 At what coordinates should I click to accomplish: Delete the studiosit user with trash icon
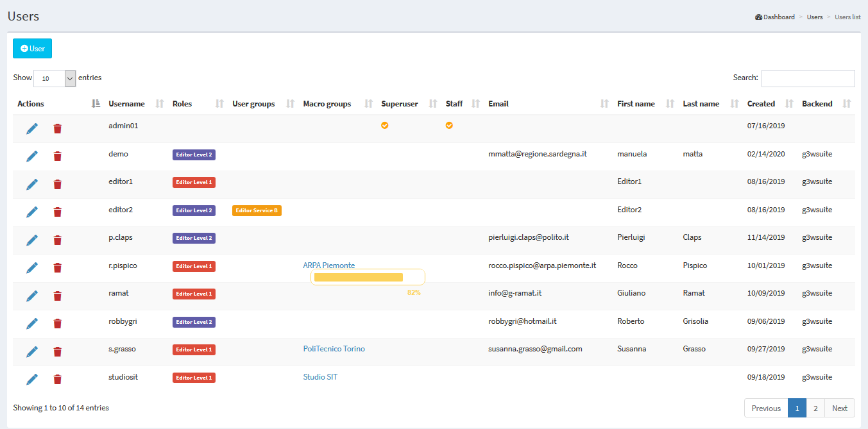point(58,380)
